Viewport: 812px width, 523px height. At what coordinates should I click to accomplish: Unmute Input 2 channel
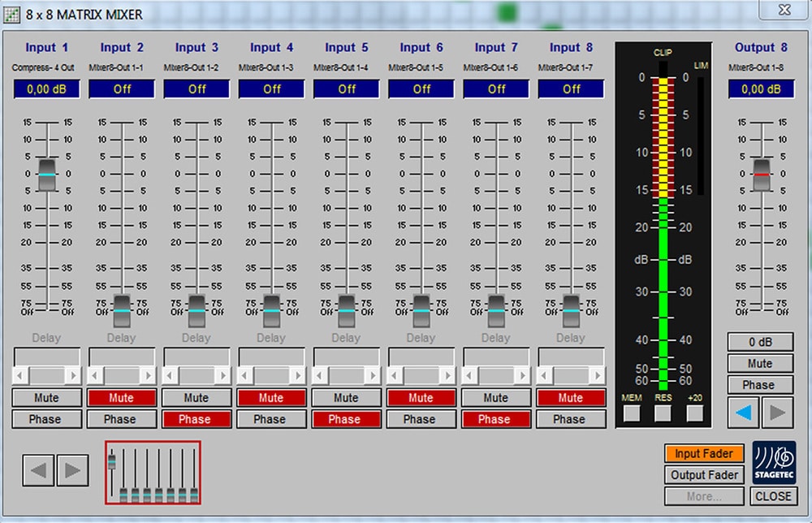pyautogui.click(x=121, y=398)
